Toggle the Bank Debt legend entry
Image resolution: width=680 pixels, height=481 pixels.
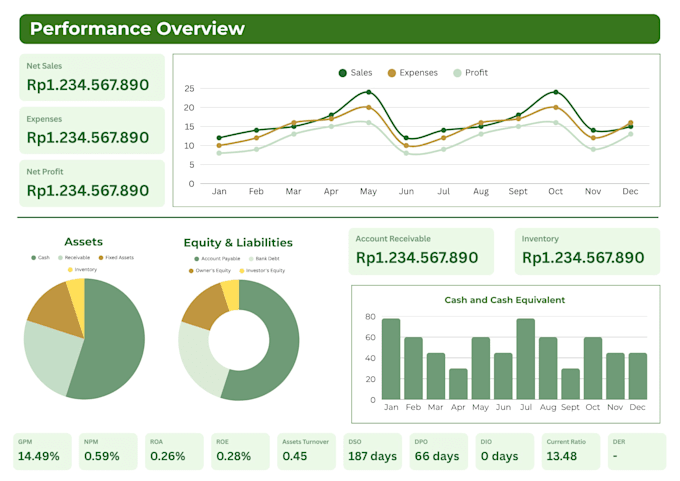pyautogui.click(x=265, y=258)
